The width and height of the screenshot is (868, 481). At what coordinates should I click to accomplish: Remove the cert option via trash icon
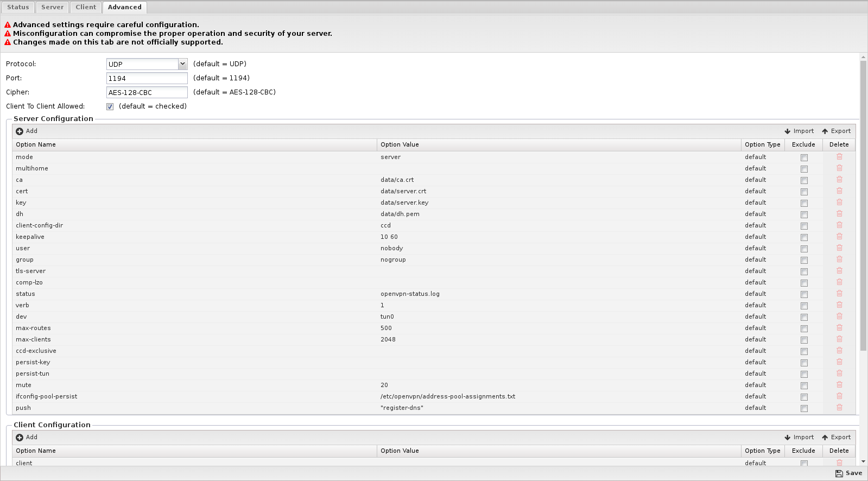(x=839, y=191)
